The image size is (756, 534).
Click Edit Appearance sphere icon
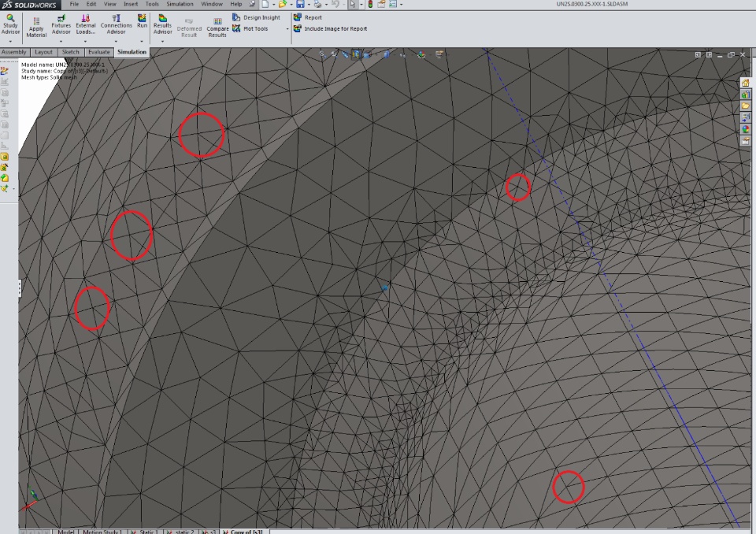coord(421,54)
